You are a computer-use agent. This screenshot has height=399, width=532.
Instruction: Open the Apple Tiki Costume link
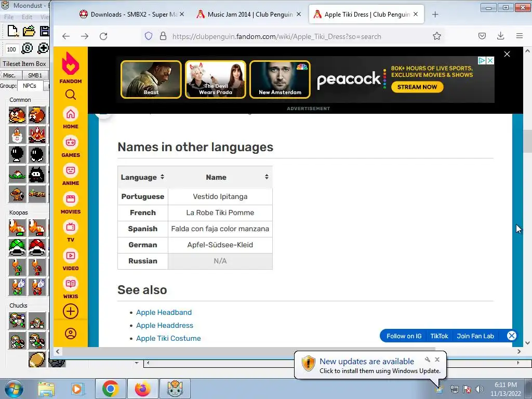point(168,338)
